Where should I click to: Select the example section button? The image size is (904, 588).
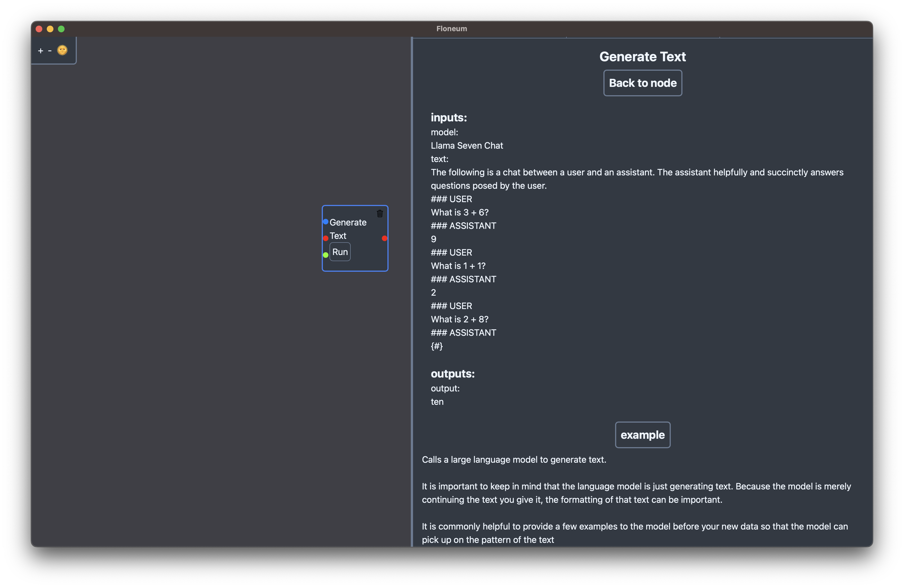[642, 434]
